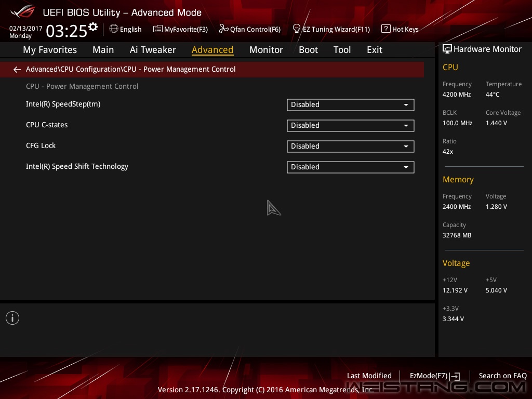
Task: Open the Boot tab
Action: pos(308,50)
